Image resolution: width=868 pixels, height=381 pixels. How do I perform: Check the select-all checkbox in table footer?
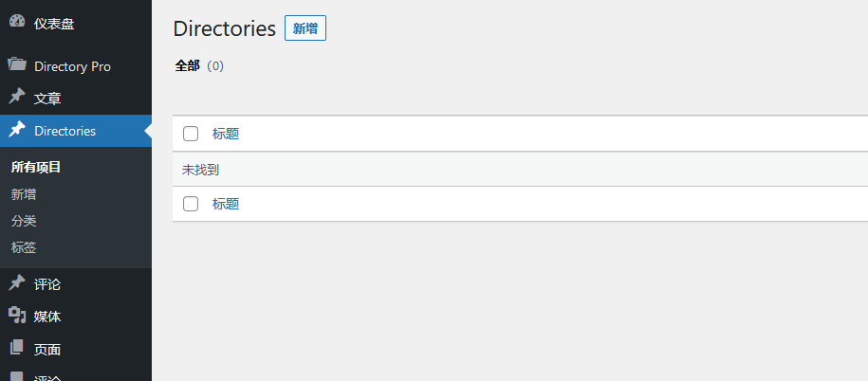191,204
